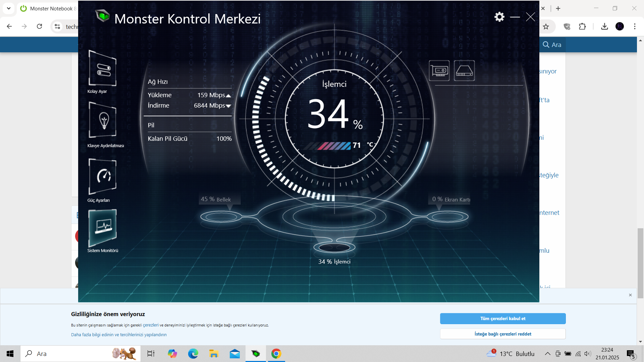Click the storage drive icon above the dial

(464, 70)
